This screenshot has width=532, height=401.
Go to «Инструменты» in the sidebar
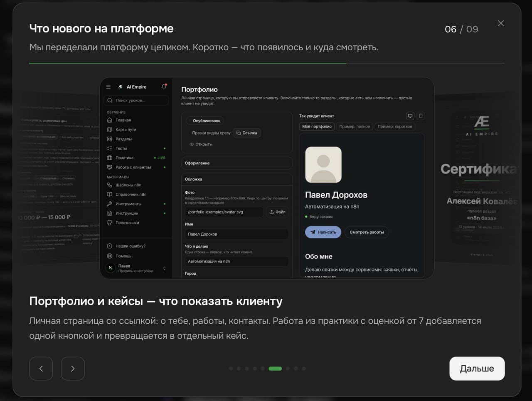[136, 204]
